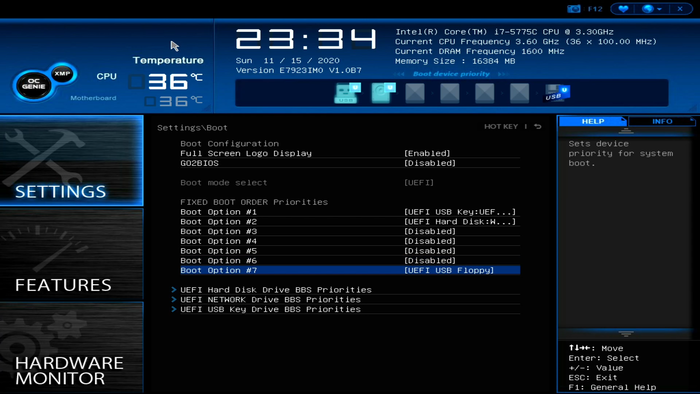Image resolution: width=700 pixels, height=394 pixels.
Task: Change Boot Option #5 Disabled value
Action: [x=430, y=251]
